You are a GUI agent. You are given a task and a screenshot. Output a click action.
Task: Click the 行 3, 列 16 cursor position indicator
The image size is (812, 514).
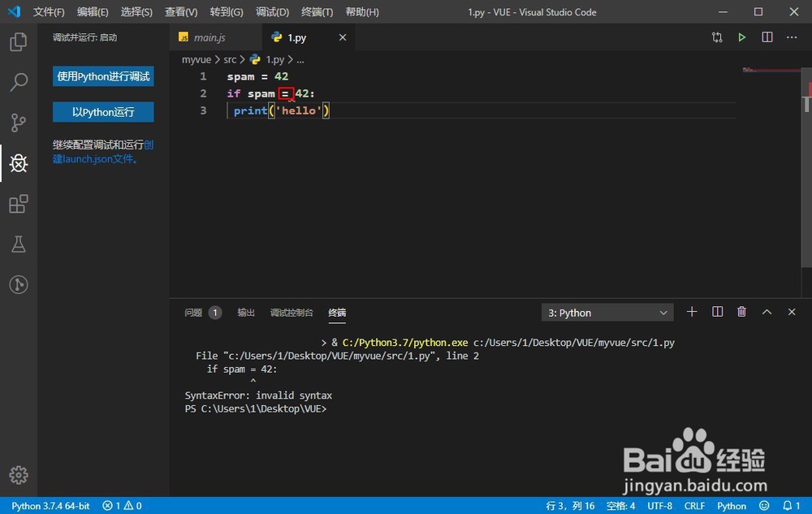tap(570, 505)
